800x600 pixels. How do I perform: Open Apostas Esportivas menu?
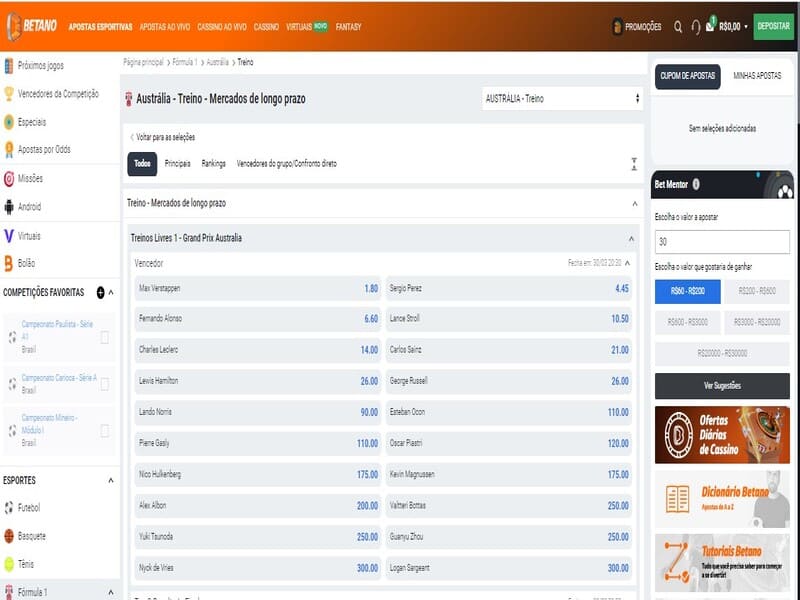tap(100, 27)
